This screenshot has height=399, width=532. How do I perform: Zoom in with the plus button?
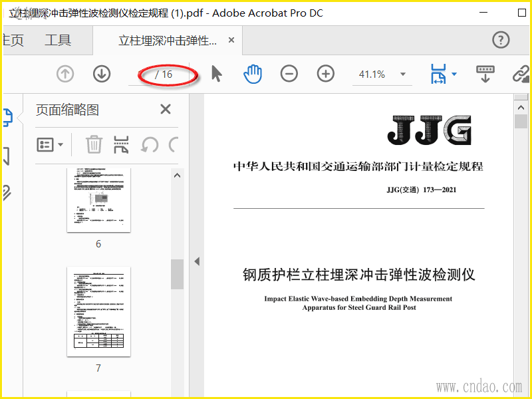click(x=326, y=74)
